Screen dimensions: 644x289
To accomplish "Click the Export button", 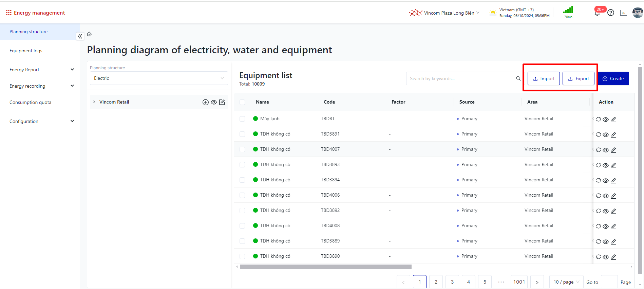I will [x=578, y=78].
